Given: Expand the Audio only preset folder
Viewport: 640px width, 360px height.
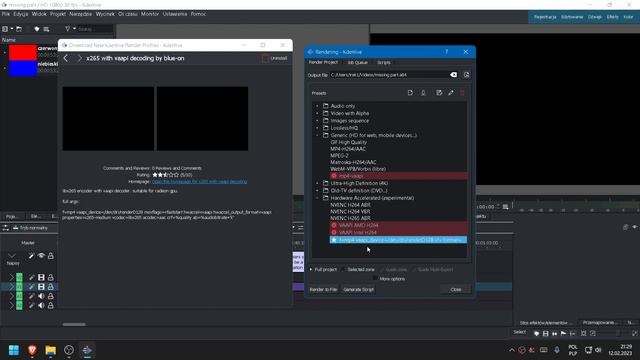Looking at the screenshot, I should pos(317,106).
